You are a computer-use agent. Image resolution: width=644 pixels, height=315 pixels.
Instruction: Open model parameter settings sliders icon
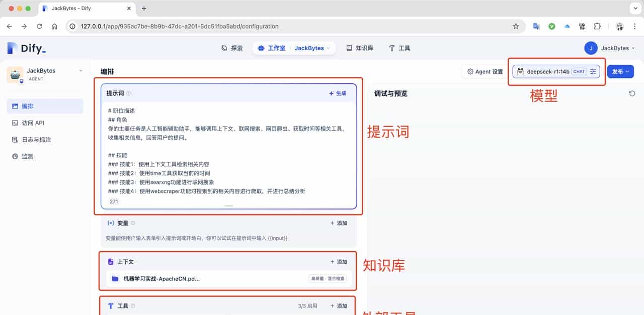[x=592, y=71]
